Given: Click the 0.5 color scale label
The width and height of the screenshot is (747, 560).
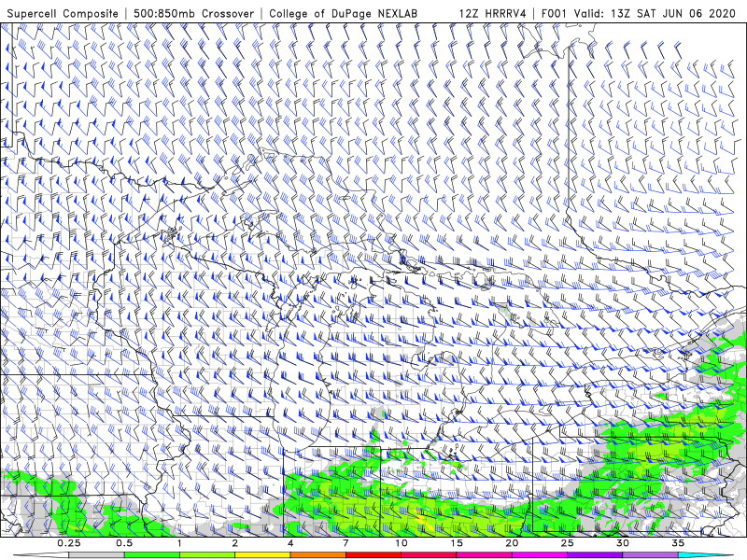Looking at the screenshot, I should 124,543.
